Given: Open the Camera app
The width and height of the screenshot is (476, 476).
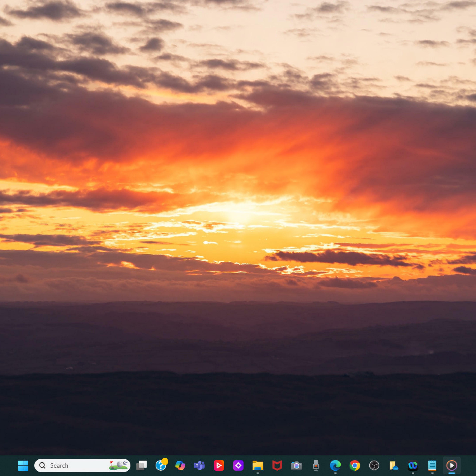Looking at the screenshot, I should click(x=296, y=465).
